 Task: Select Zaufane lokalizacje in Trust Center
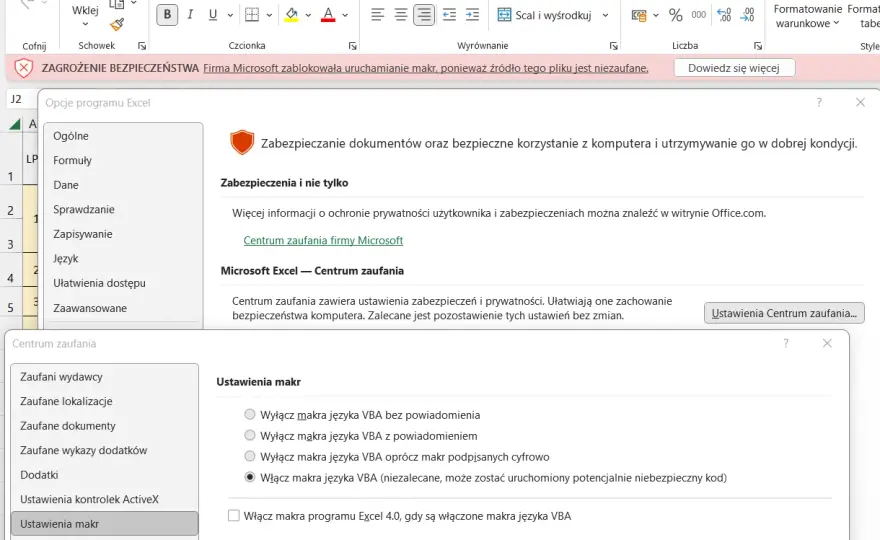(104, 401)
